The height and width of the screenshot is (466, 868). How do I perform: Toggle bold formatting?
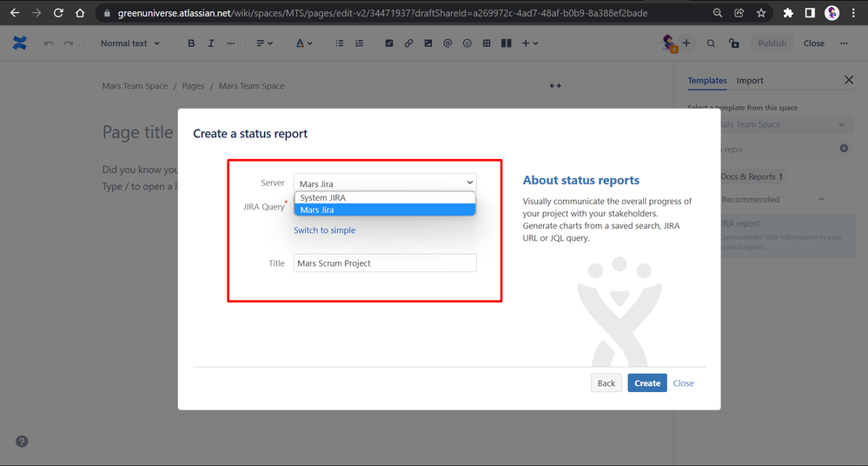tap(191, 43)
